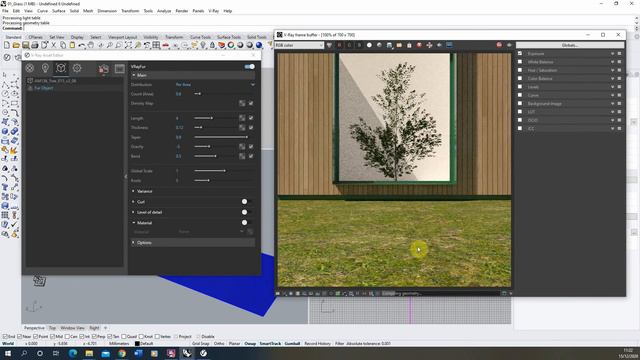This screenshot has width=640, height=360.
Task: Select the Geometry category cube icon
Action: coord(61,68)
